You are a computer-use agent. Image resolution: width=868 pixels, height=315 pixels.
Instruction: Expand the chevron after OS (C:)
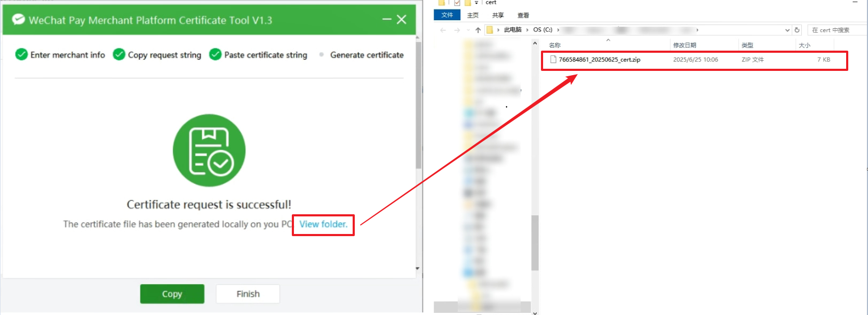click(558, 30)
